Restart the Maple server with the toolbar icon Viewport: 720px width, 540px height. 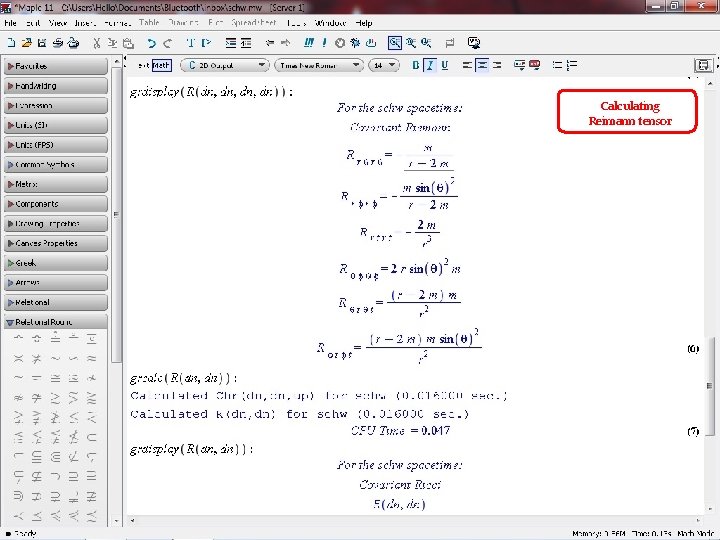[371, 43]
